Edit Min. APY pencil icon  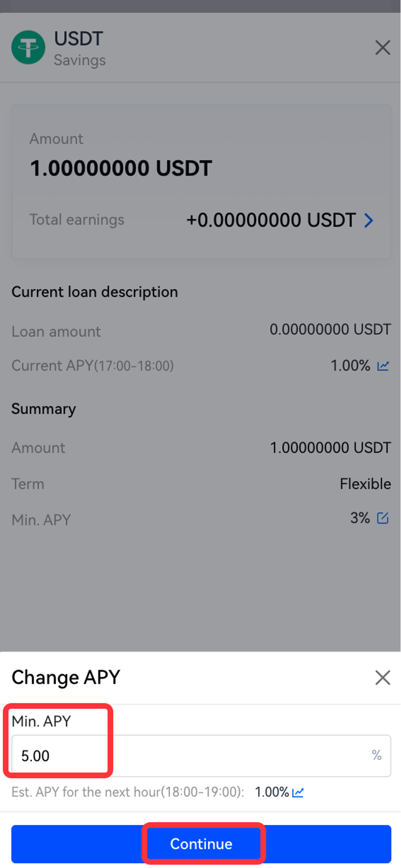383,518
